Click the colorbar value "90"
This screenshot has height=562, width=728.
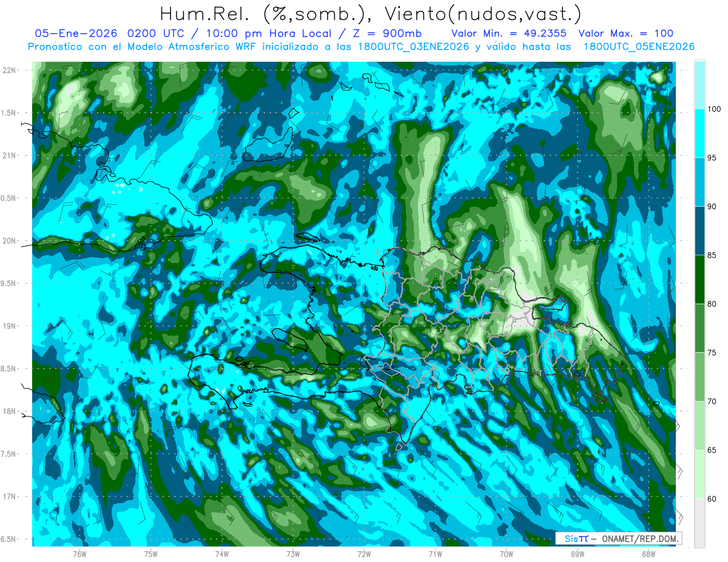coord(712,207)
